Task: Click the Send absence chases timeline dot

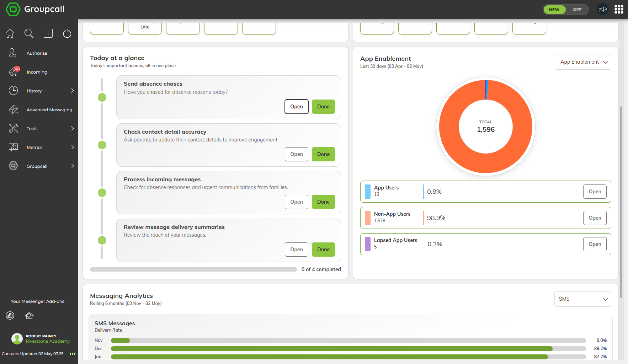Action: [x=102, y=97]
